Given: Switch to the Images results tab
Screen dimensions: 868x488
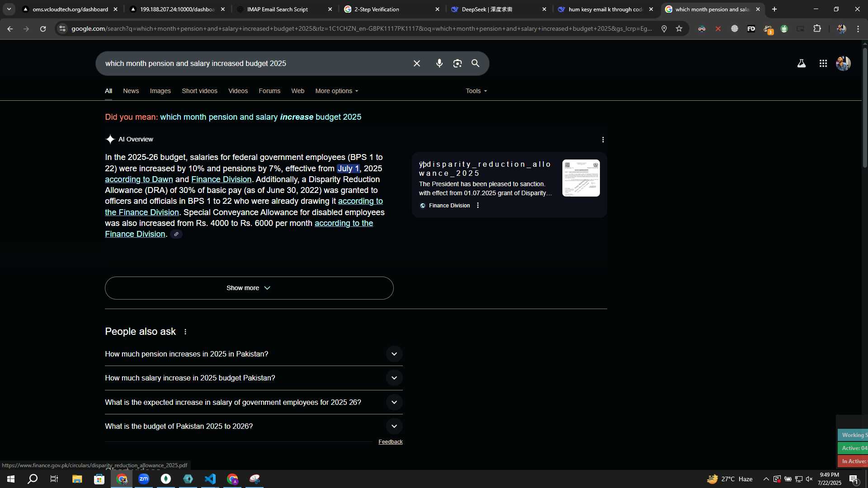Looking at the screenshot, I should point(160,91).
